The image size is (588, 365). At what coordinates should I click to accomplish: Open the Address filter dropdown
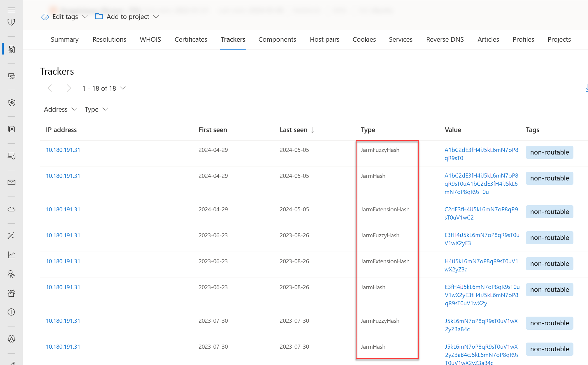tap(60, 109)
